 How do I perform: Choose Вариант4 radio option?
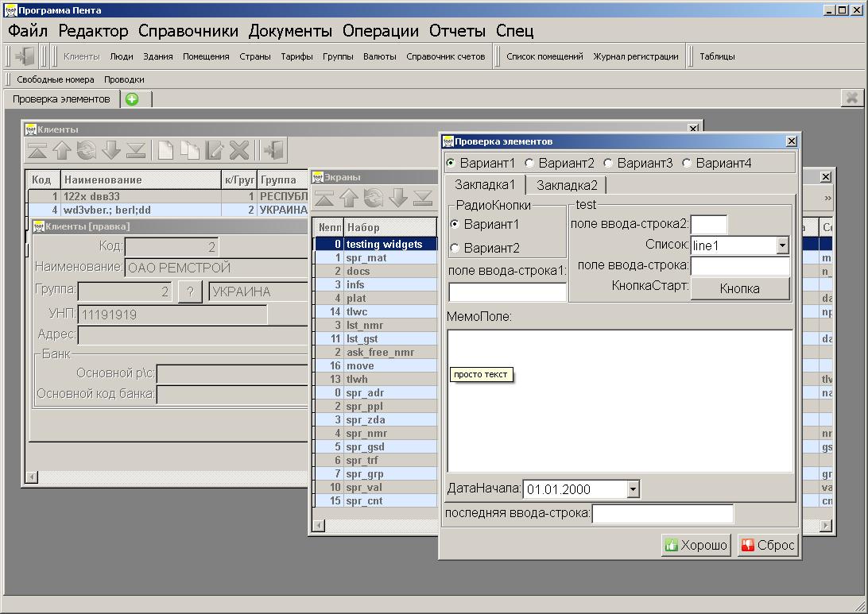pyautogui.click(x=687, y=163)
